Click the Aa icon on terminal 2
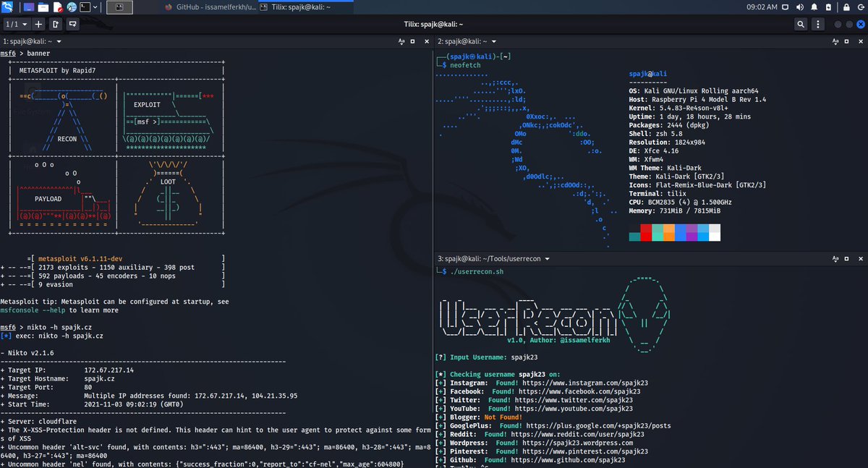This screenshot has height=468, width=868. pyautogui.click(x=835, y=43)
